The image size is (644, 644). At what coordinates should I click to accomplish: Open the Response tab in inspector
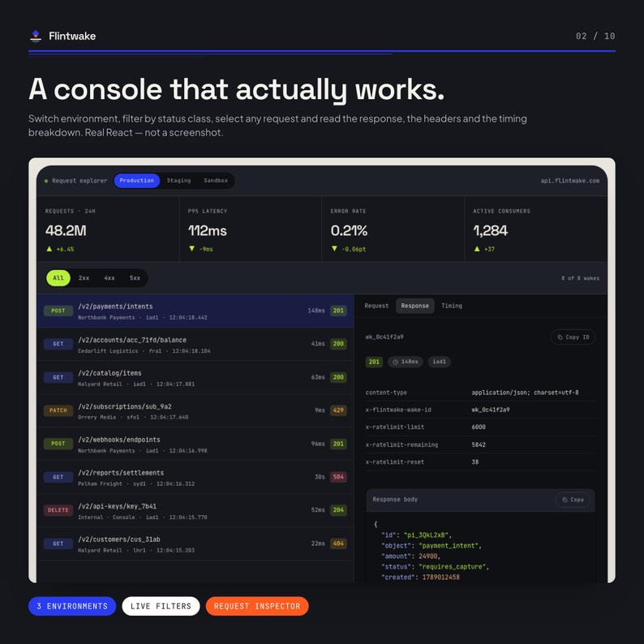pos(414,306)
